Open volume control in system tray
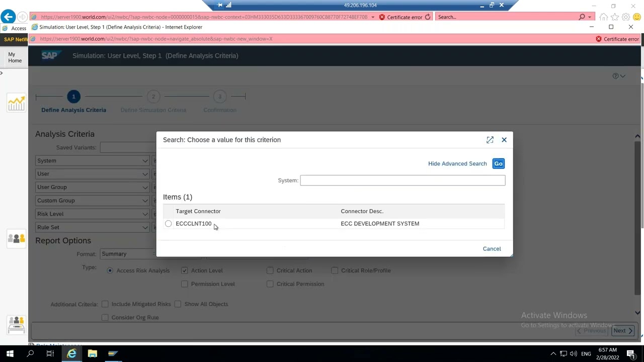 pyautogui.click(x=574, y=354)
